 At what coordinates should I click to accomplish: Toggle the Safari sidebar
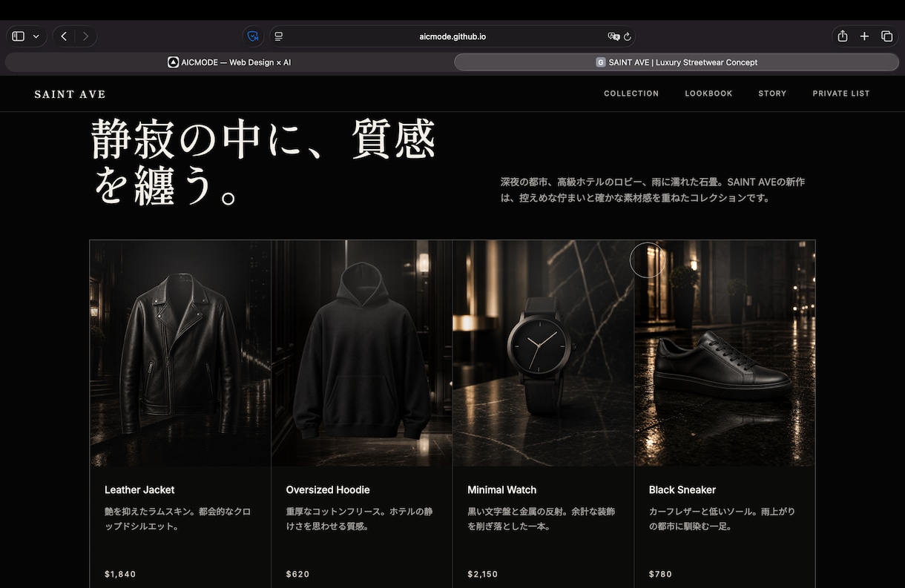tap(19, 36)
